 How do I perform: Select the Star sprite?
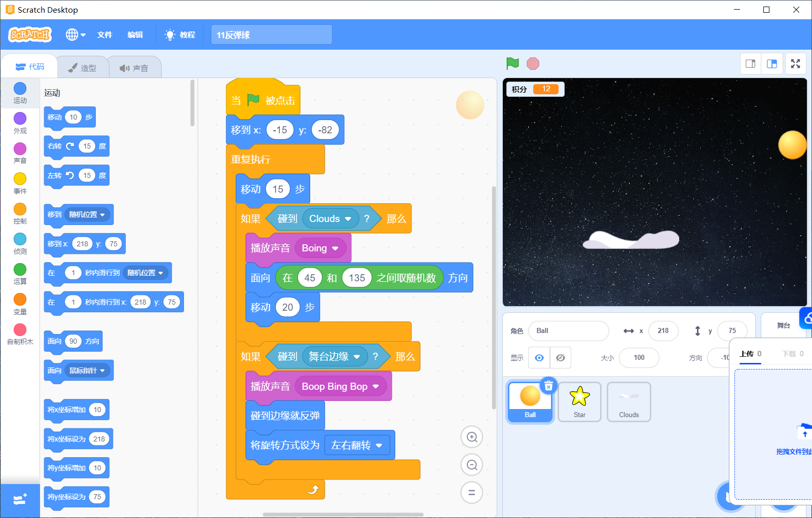[x=580, y=402]
